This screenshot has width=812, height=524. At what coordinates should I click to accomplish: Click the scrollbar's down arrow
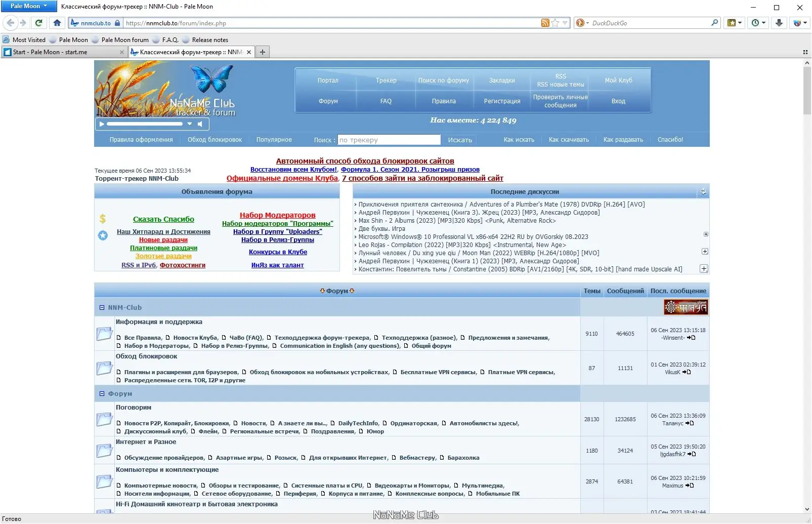[x=807, y=510]
